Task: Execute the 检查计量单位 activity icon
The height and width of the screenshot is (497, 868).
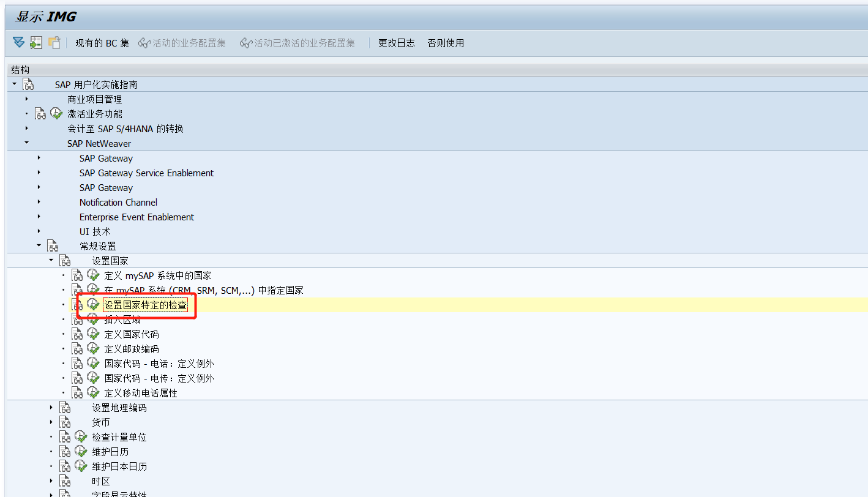Action: point(81,436)
